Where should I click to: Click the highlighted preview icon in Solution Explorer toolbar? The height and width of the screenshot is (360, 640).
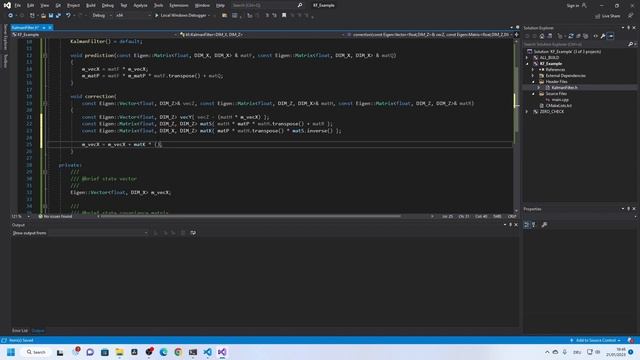pyautogui.click(x=611, y=36)
